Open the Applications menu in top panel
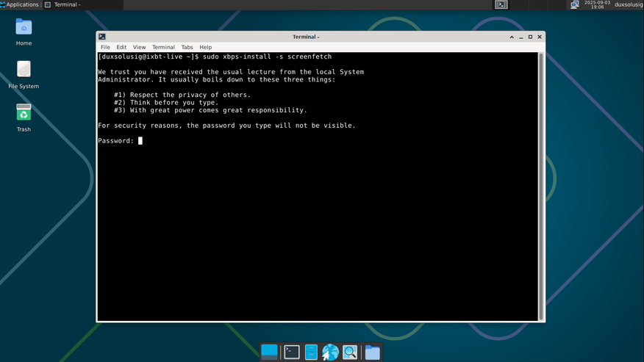This screenshot has height=362, width=644. 20,4
